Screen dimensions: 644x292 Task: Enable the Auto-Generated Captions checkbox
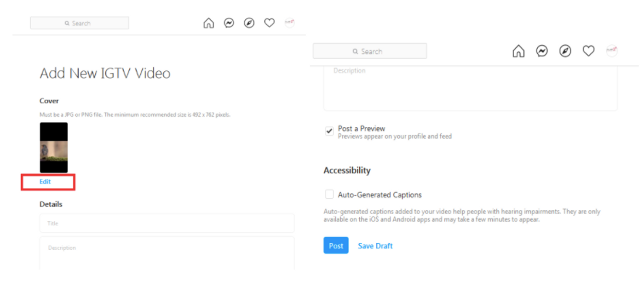pos(329,195)
